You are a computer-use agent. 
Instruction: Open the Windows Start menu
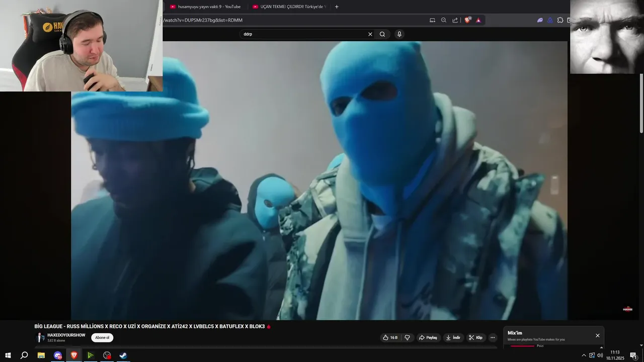tap(8, 355)
